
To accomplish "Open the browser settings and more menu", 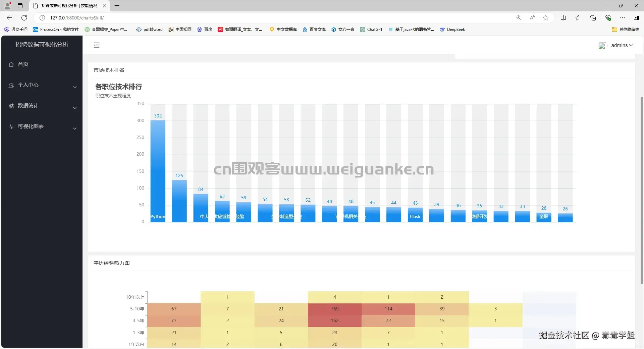I will pos(623,18).
